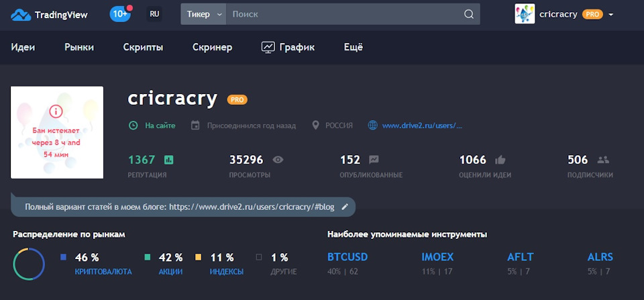
Task: Click the green АКЦИИ color square
Action: click(148, 257)
